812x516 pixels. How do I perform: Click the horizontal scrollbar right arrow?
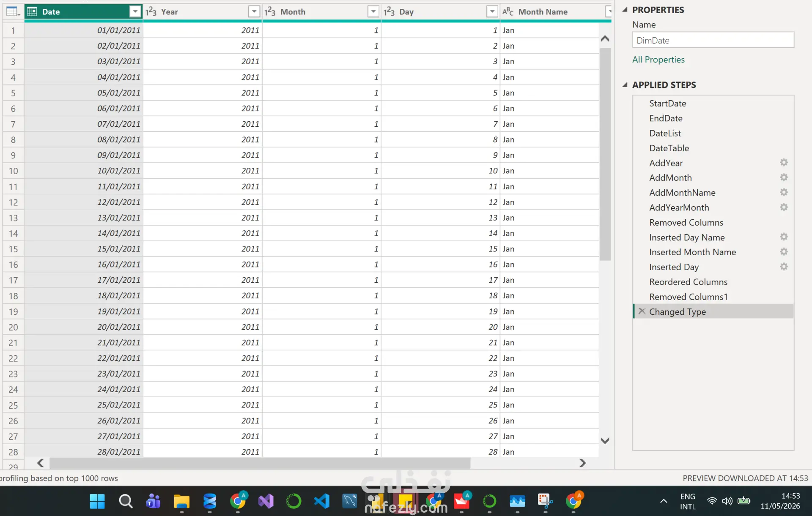click(582, 463)
